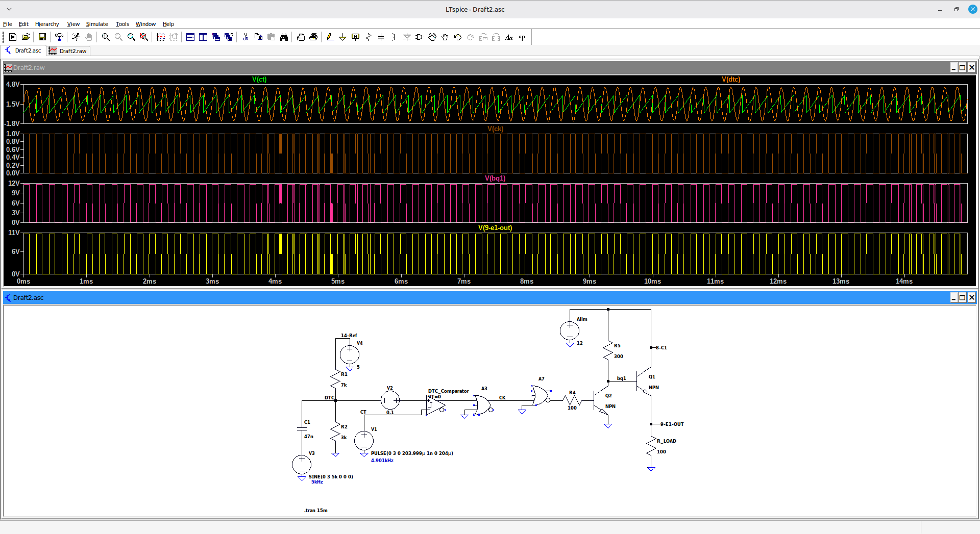Open the Hierarchy menu
This screenshot has width=980, height=534.
[x=47, y=24]
